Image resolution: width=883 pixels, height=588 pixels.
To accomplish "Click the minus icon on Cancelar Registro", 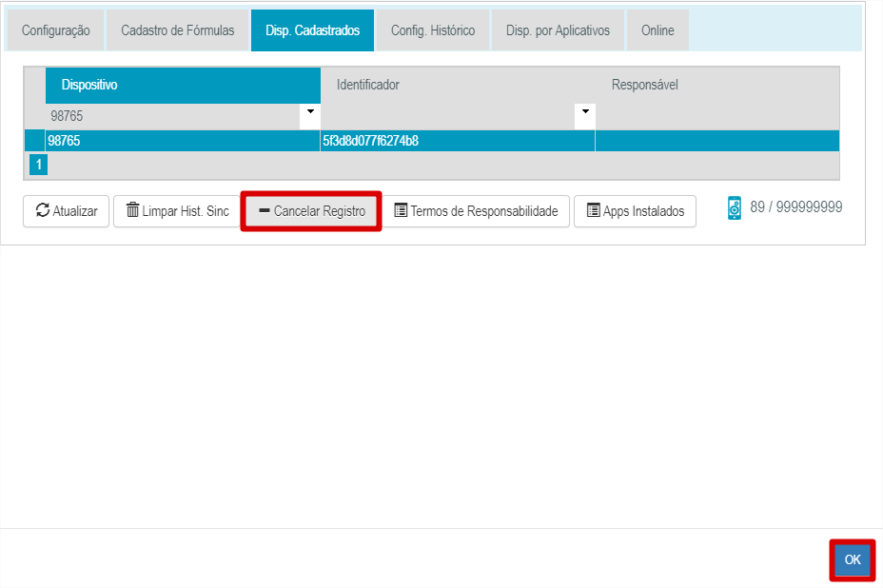I will point(265,210).
